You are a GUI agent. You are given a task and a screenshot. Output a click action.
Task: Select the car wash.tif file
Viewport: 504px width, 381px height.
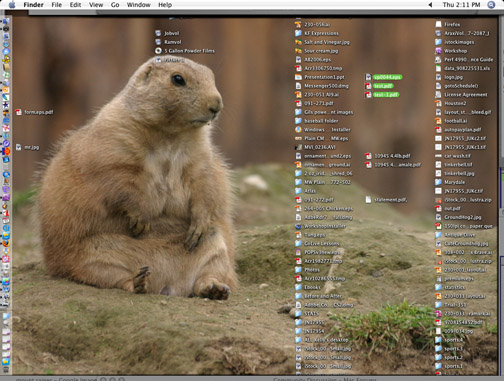pos(438,156)
